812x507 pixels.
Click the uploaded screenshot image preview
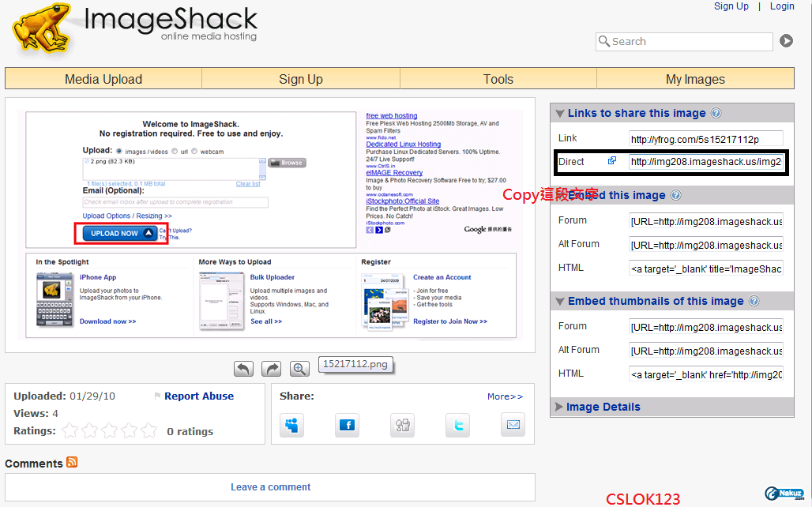pyautogui.click(x=270, y=225)
